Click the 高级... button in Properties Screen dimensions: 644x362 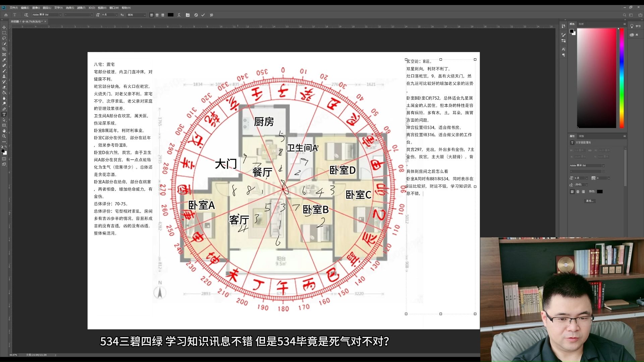pyautogui.click(x=590, y=201)
